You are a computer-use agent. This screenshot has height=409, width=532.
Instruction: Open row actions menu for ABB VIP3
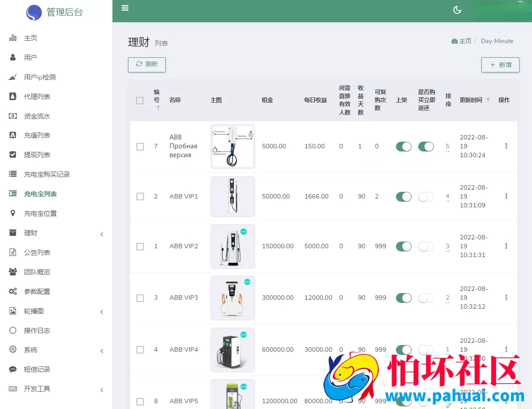506,298
